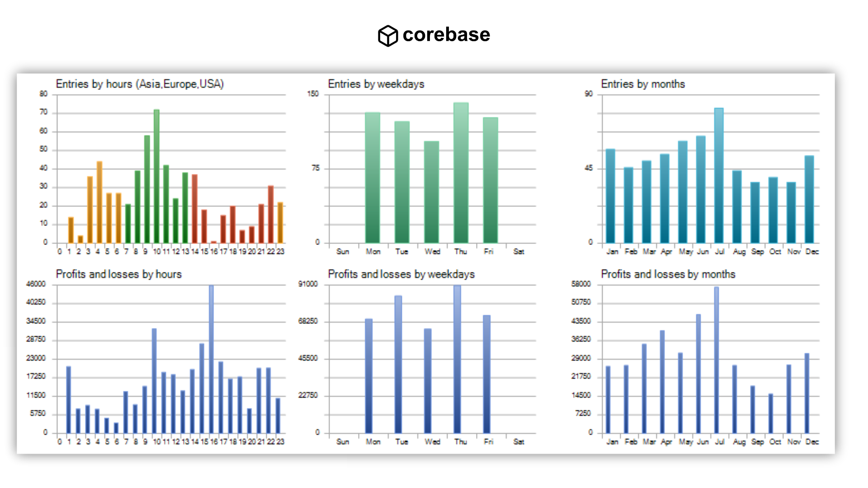The image size is (868, 488).
Task: Click the Dec bar in Entries by months
Action: (x=809, y=199)
